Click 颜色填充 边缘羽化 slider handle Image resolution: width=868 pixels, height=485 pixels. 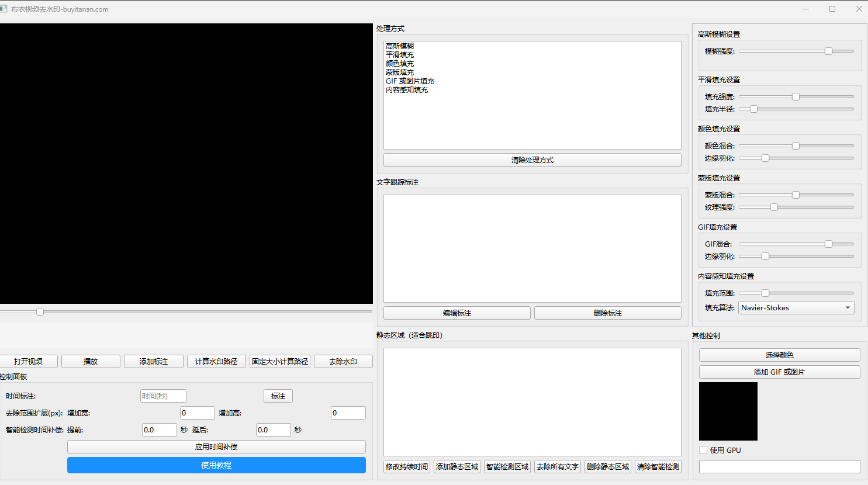coord(765,158)
